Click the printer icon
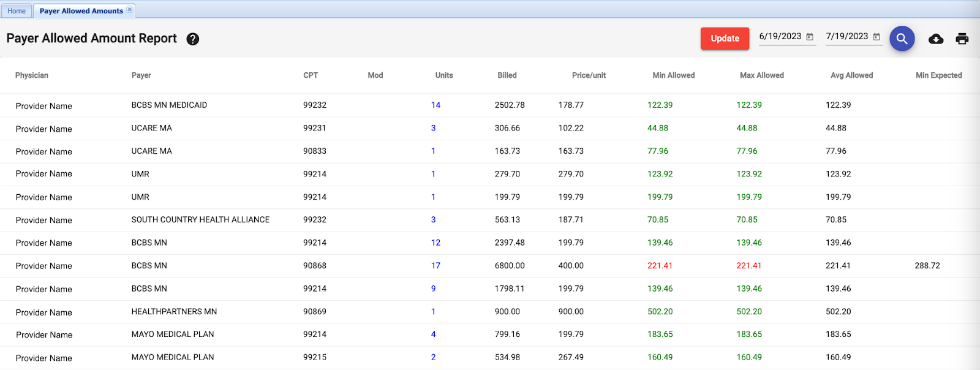 pos(962,39)
